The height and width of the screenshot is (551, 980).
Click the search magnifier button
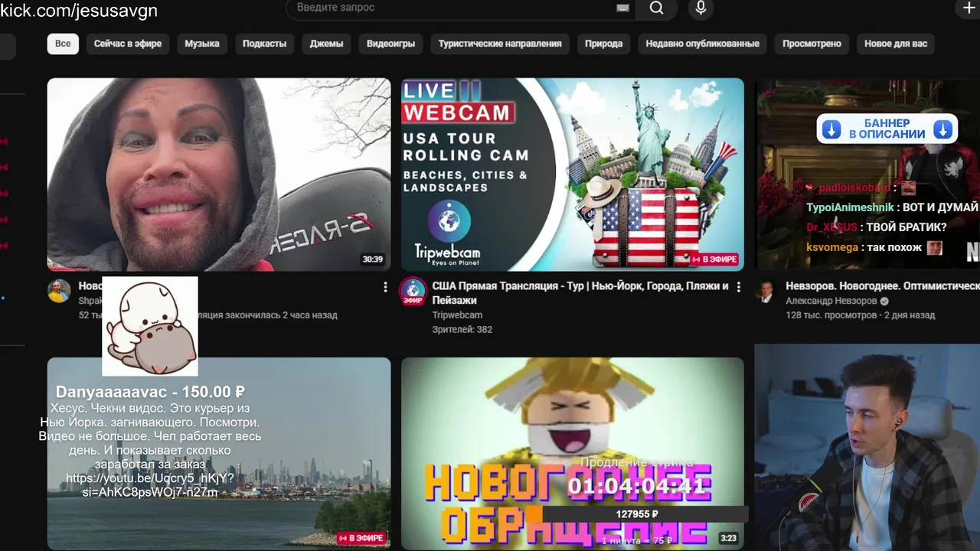tap(657, 8)
